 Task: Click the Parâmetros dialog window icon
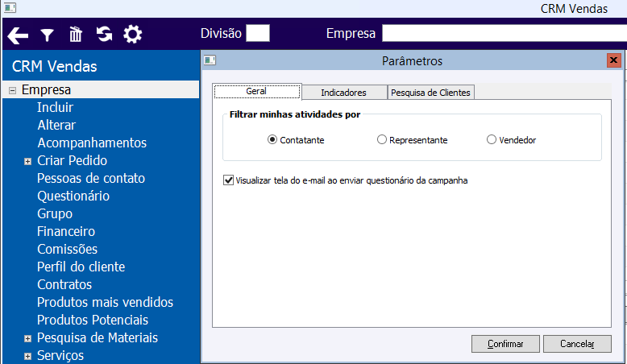tap(210, 60)
